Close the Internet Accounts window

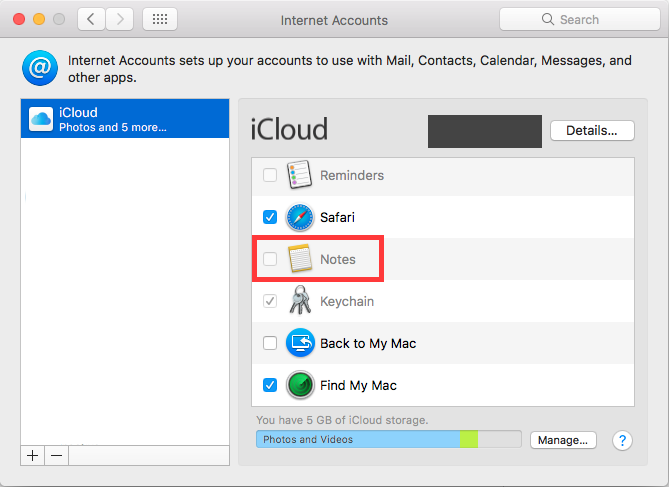click(x=19, y=19)
